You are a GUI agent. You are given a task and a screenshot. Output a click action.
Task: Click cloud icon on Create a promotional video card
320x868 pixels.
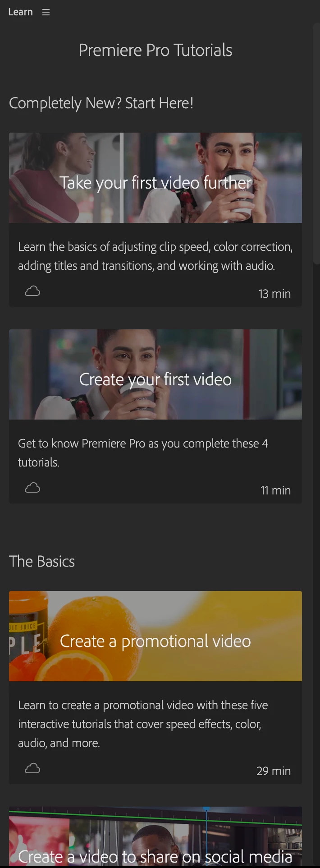click(32, 768)
